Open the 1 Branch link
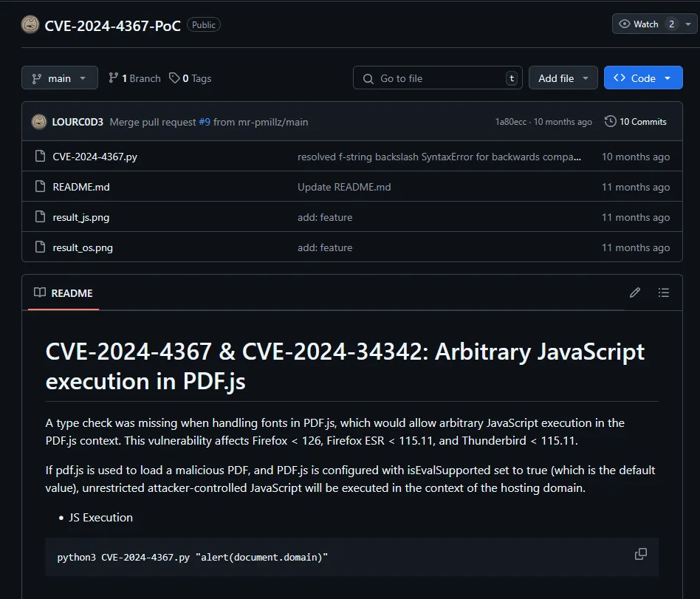The width and height of the screenshot is (700, 599). (134, 78)
